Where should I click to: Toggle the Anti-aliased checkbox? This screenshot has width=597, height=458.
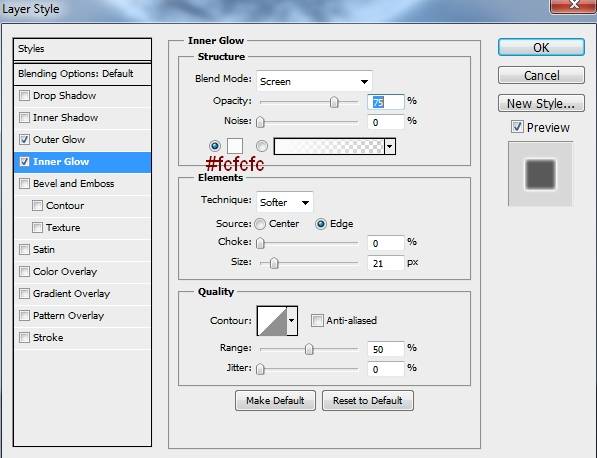pos(317,321)
